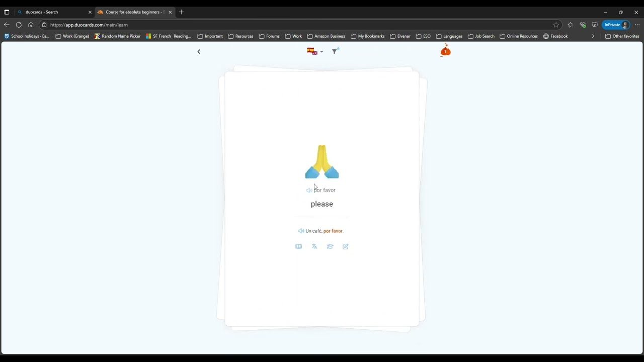Refresh the current page
This screenshot has width=644, height=362.
coord(19,25)
